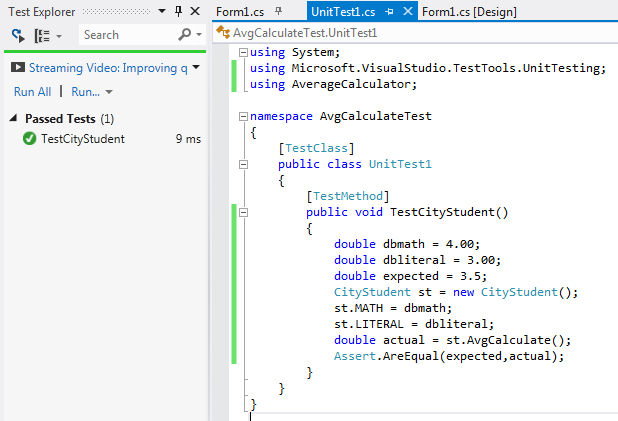Click the Run All link
Screen dimensions: 618x421
[x=32, y=91]
